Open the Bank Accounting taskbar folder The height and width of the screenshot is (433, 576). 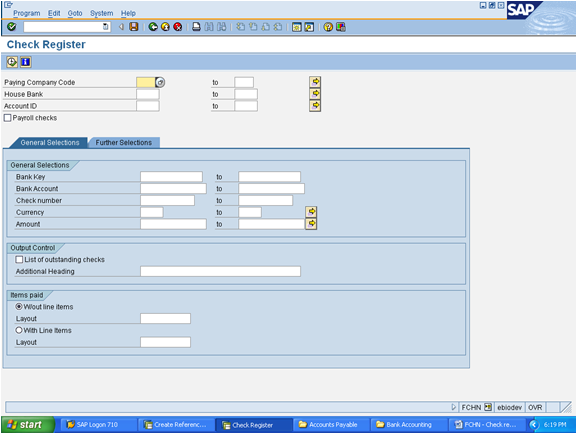tap(409, 425)
